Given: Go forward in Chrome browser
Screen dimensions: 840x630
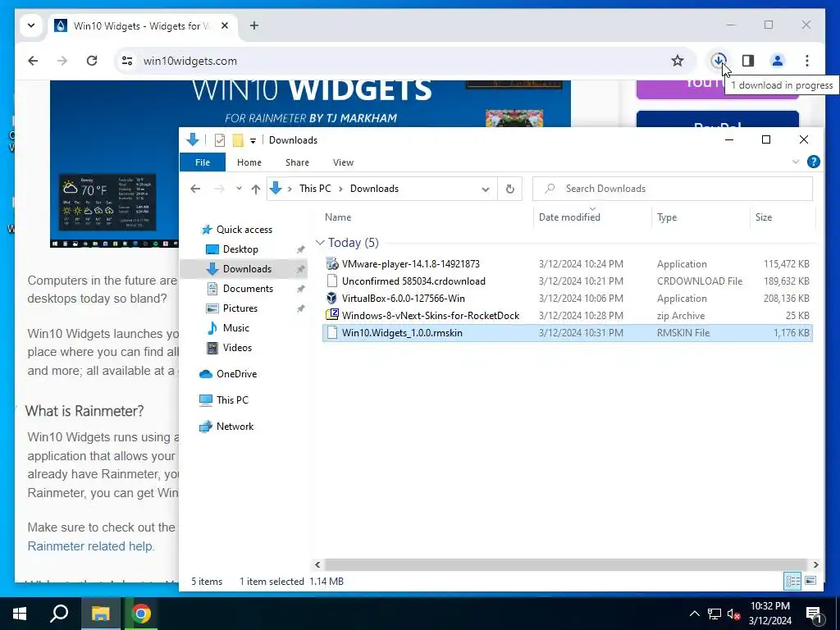Looking at the screenshot, I should [62, 61].
